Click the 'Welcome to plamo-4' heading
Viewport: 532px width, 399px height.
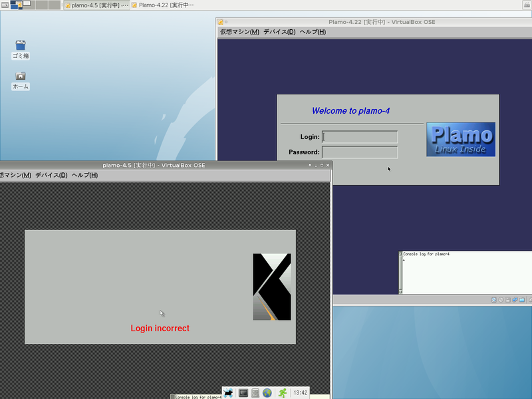351,111
